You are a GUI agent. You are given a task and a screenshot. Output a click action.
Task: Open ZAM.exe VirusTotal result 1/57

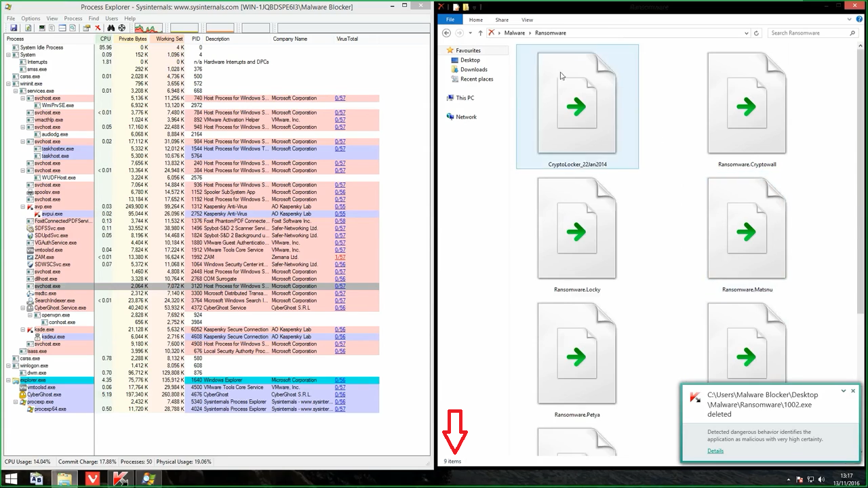[340, 258]
